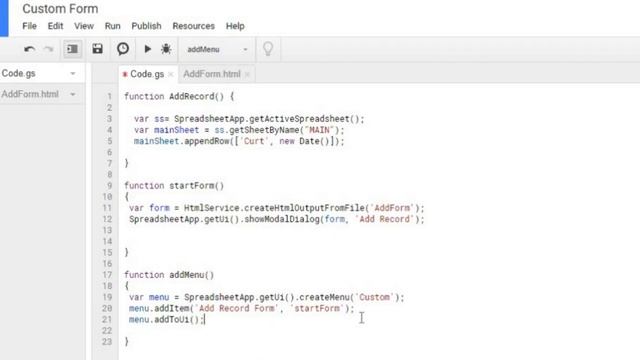This screenshot has height=360, width=640.
Task: Click 'function addMenu()' code line
Action: coord(169,275)
